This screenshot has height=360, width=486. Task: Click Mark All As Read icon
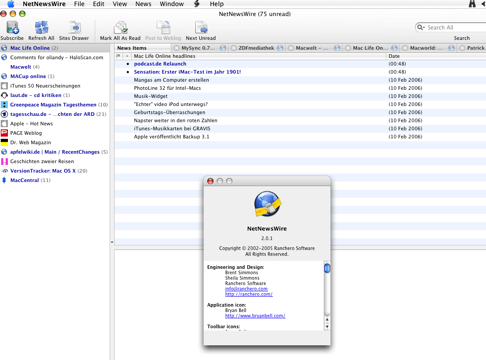pos(120,27)
